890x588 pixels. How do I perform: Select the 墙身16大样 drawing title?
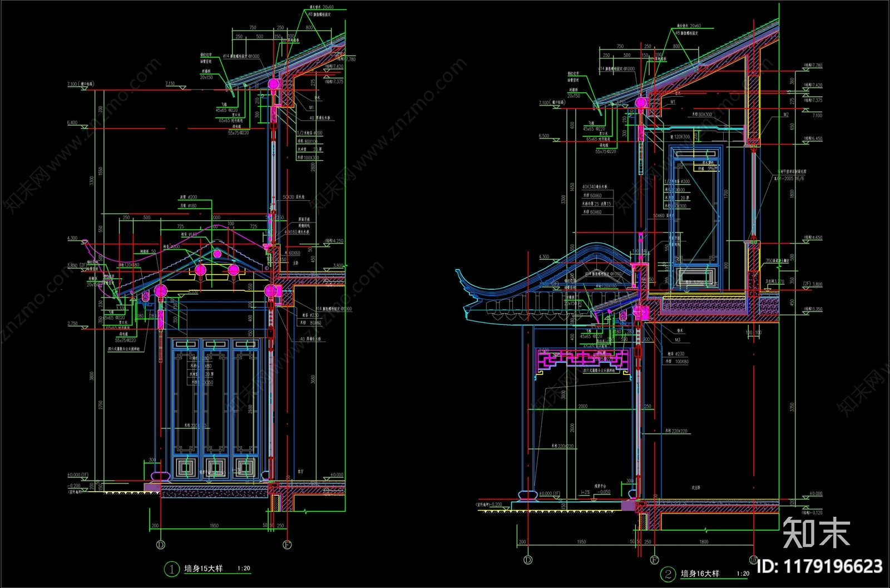[700, 574]
